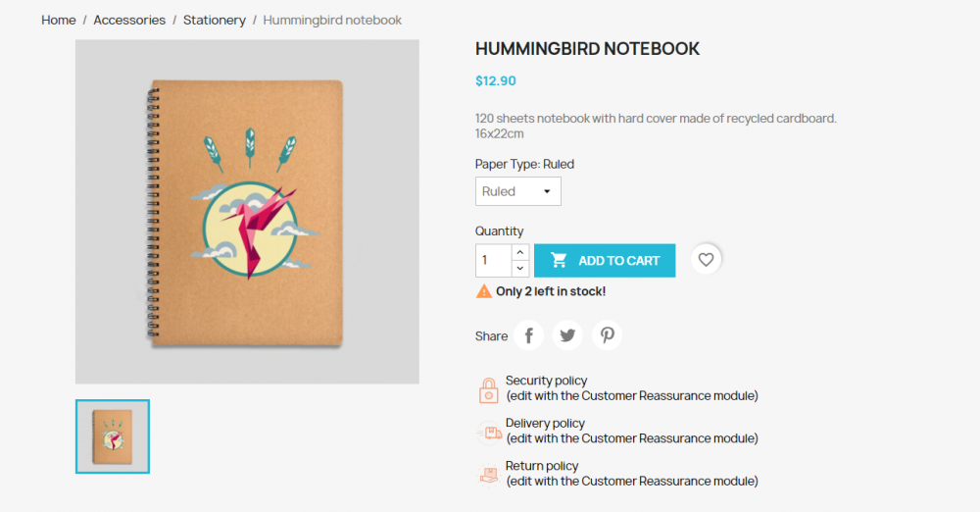980x512 pixels.
Task: Decrease quantity with down arrow
Action: [x=520, y=268]
